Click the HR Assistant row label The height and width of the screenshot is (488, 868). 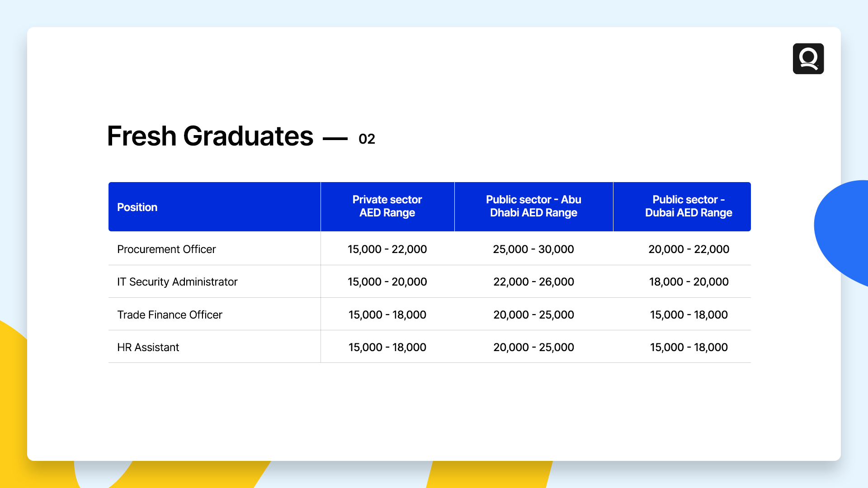148,347
